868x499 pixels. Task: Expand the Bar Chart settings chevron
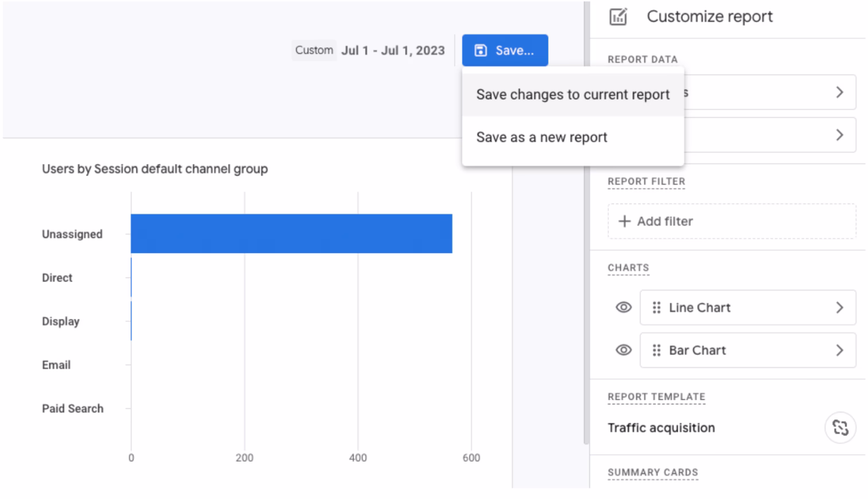click(x=839, y=350)
